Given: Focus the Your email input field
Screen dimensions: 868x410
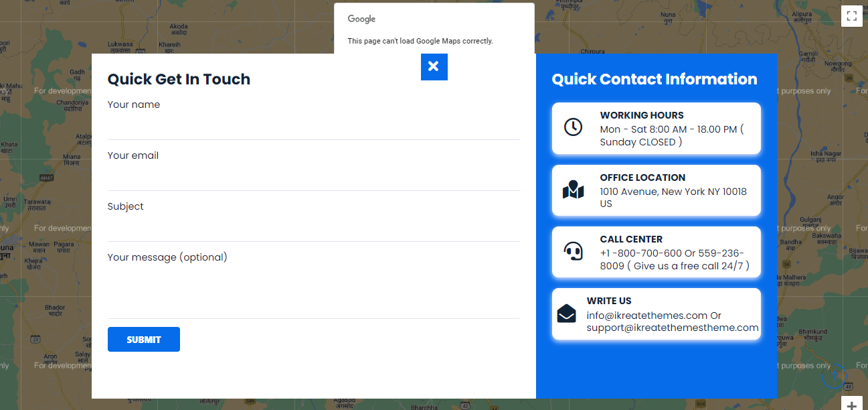Looking at the screenshot, I should tap(313, 178).
